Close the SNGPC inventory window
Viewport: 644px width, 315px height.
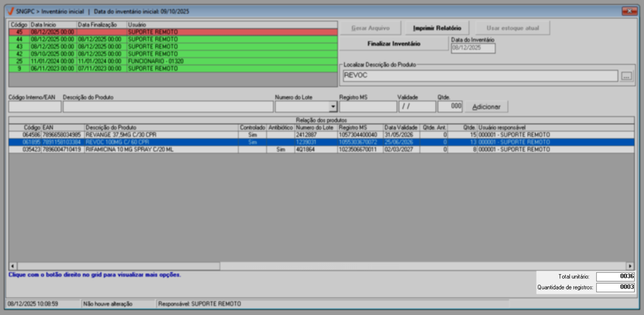pos(629,11)
